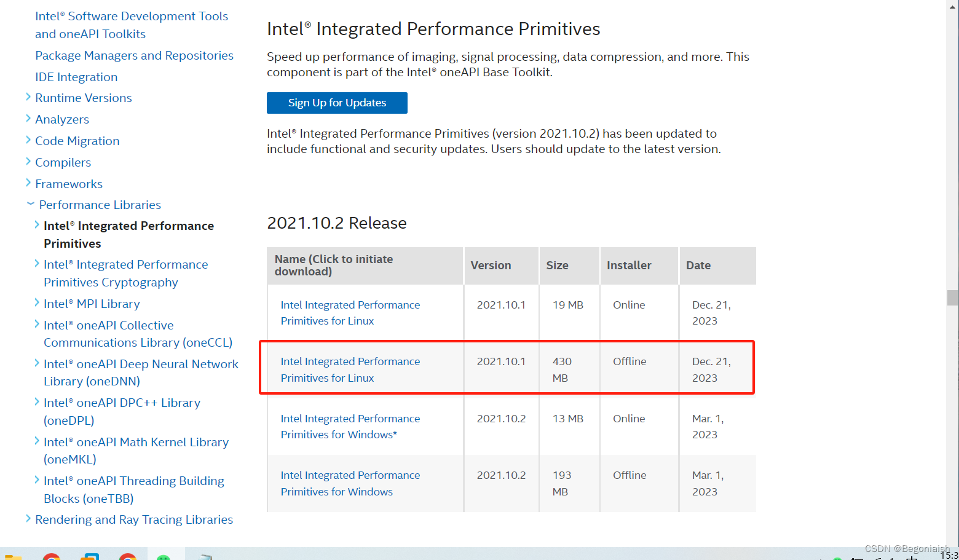Open oneAPI Threading Building Blocks (oneTBB) link

click(x=134, y=489)
